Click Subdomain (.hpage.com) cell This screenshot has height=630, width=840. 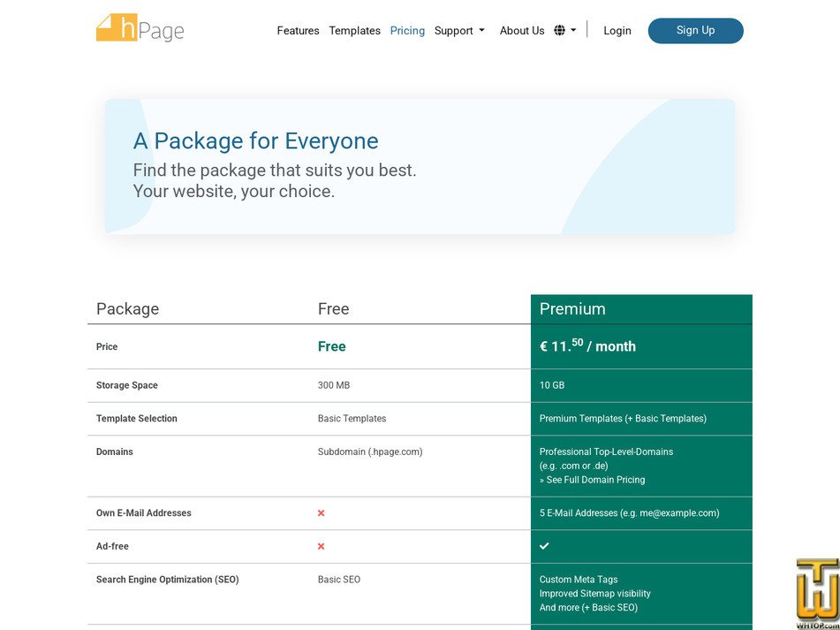[370, 452]
